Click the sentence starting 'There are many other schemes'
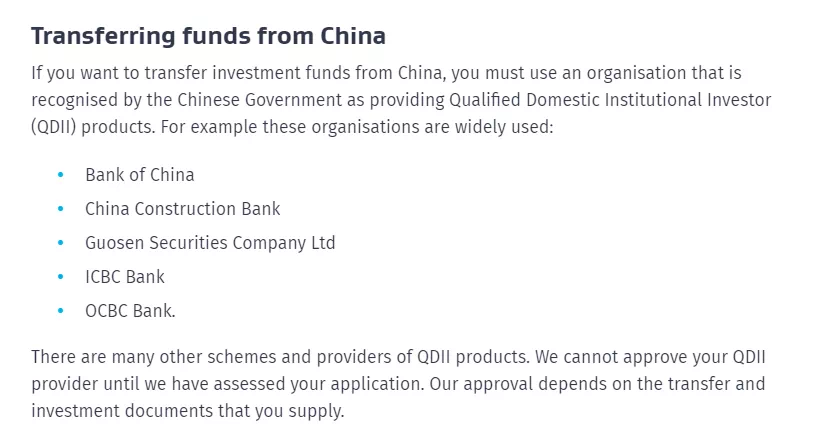Viewport: 823px width, 447px height. (x=281, y=357)
